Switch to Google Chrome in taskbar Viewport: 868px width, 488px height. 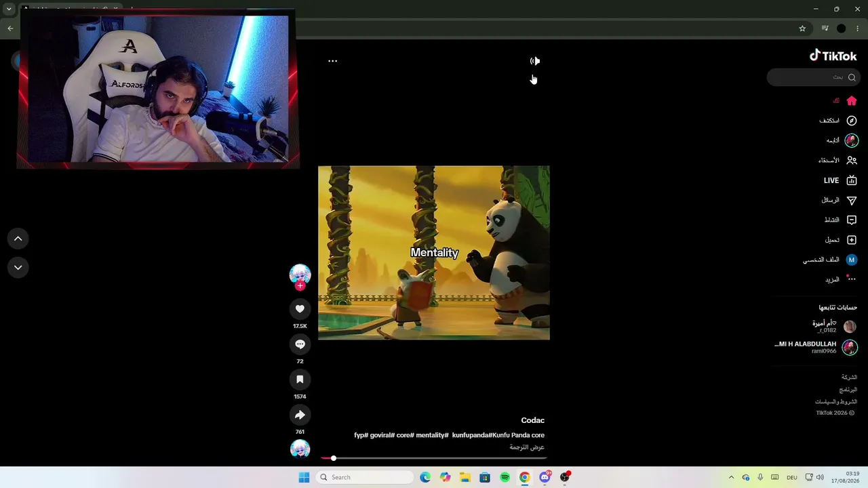point(524,477)
